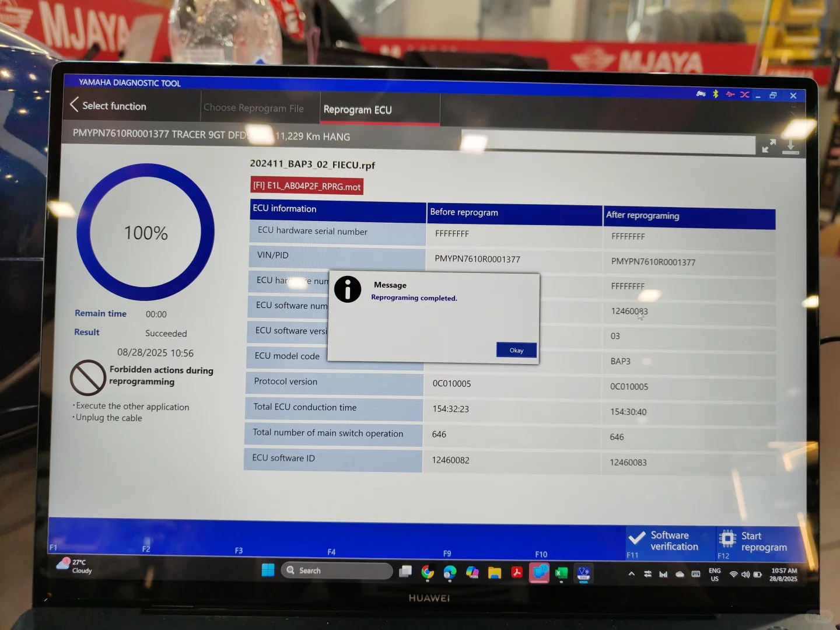This screenshot has height=630, width=840.
Task: Click the After reprograming column header
Action: pyautogui.click(x=689, y=218)
